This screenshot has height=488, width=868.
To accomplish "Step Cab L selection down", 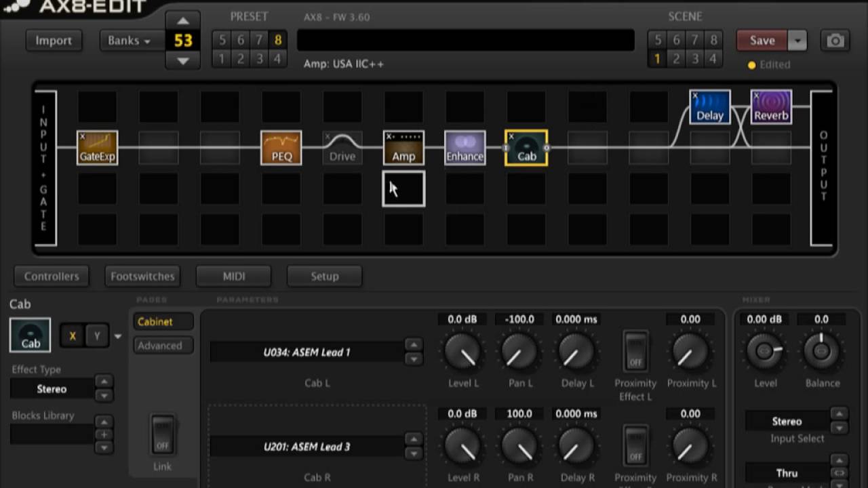I will coord(414,359).
